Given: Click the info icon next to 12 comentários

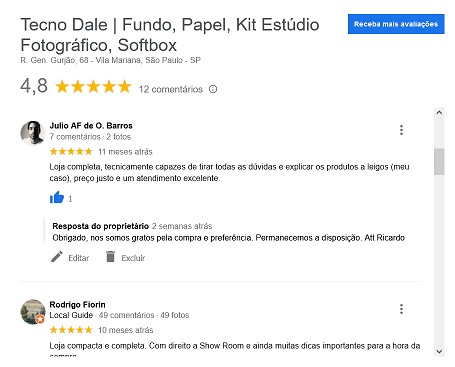Looking at the screenshot, I should click(213, 89).
